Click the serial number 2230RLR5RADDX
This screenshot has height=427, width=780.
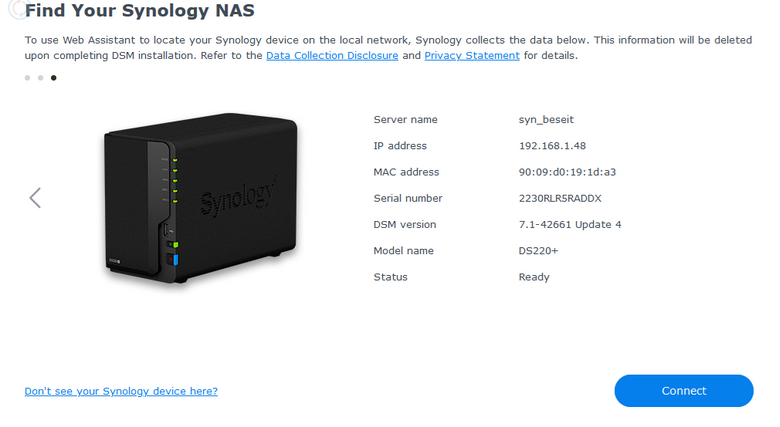(560, 198)
